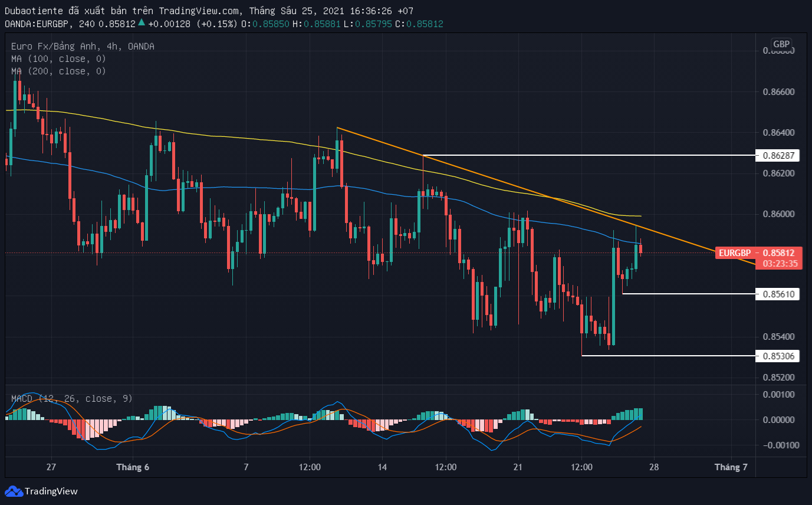
Task: Click the MACD (12, 26, close, 9) legend
Action: [71, 399]
